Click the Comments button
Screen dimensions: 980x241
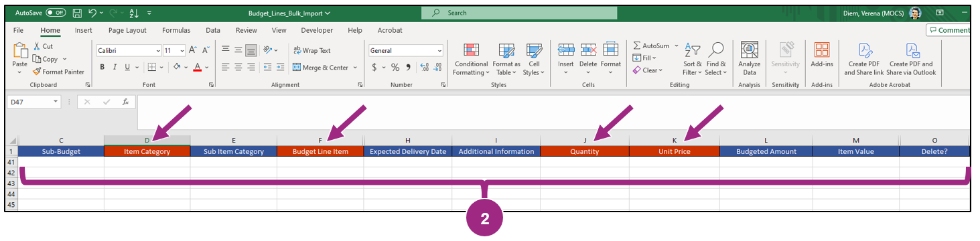(x=949, y=30)
